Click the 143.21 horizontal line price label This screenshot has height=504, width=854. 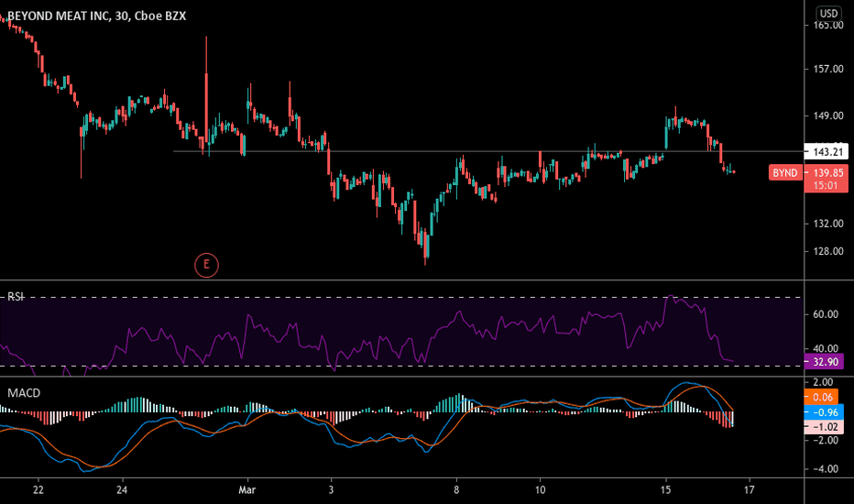827,151
